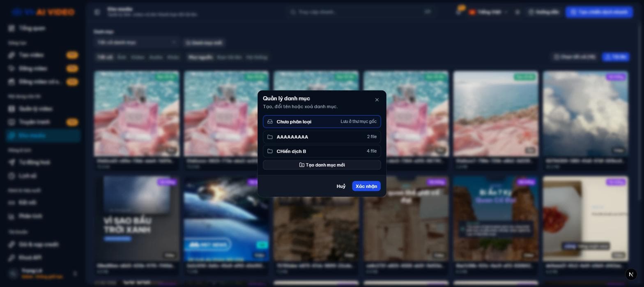Open the category filter dropdown under Danh mục
This screenshot has width=644, height=287.
pos(136,42)
